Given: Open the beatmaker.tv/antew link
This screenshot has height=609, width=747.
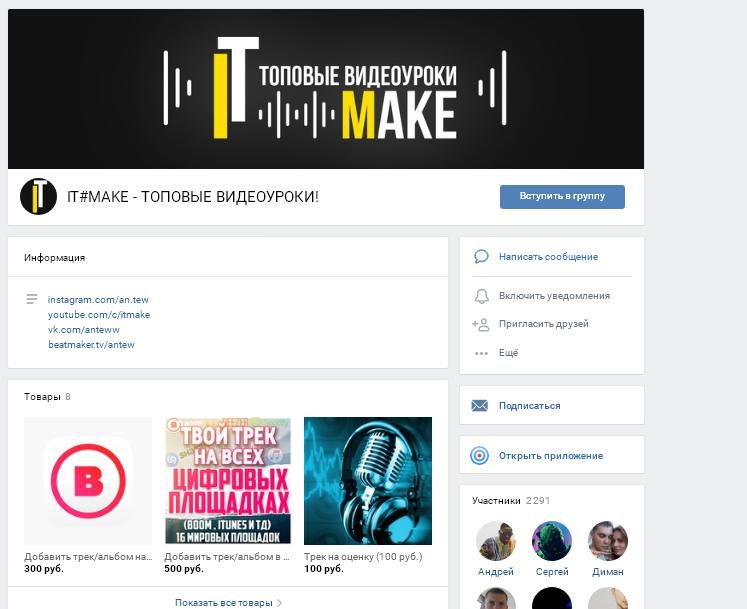Looking at the screenshot, I should pos(91,345).
